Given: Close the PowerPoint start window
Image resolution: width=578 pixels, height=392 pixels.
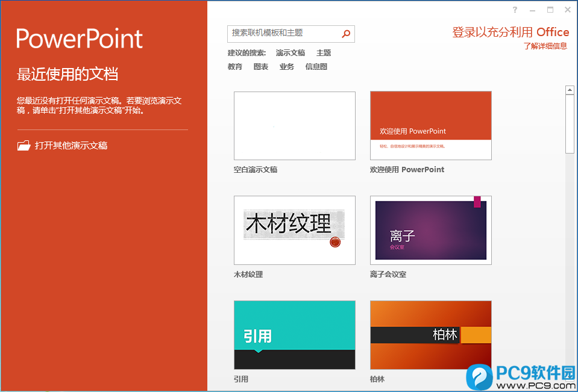Looking at the screenshot, I should 568,10.
